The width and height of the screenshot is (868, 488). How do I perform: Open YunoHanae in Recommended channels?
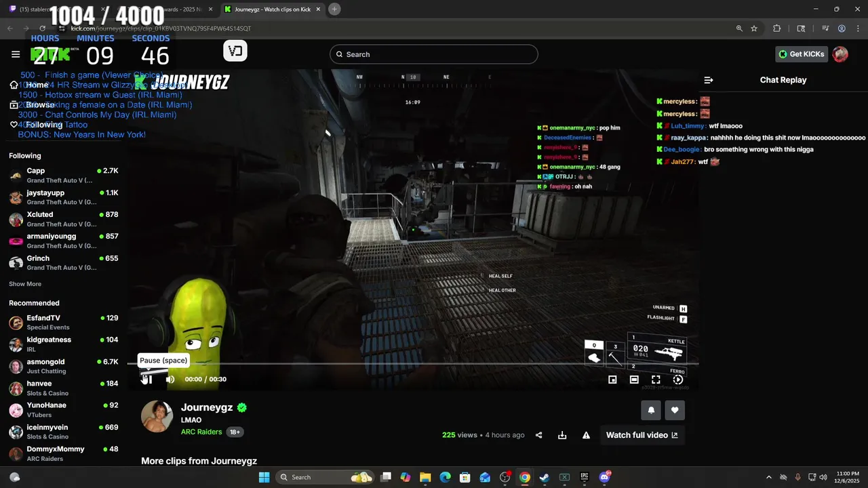click(64, 409)
